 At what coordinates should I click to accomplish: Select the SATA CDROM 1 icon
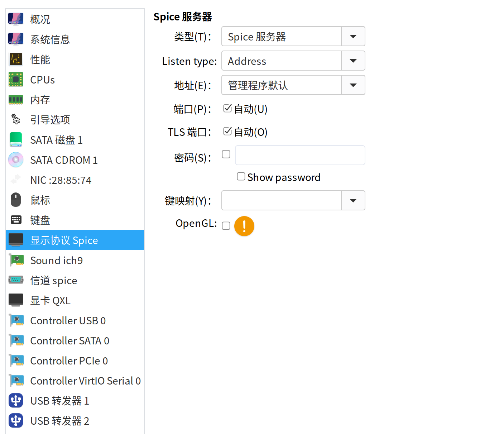16,160
